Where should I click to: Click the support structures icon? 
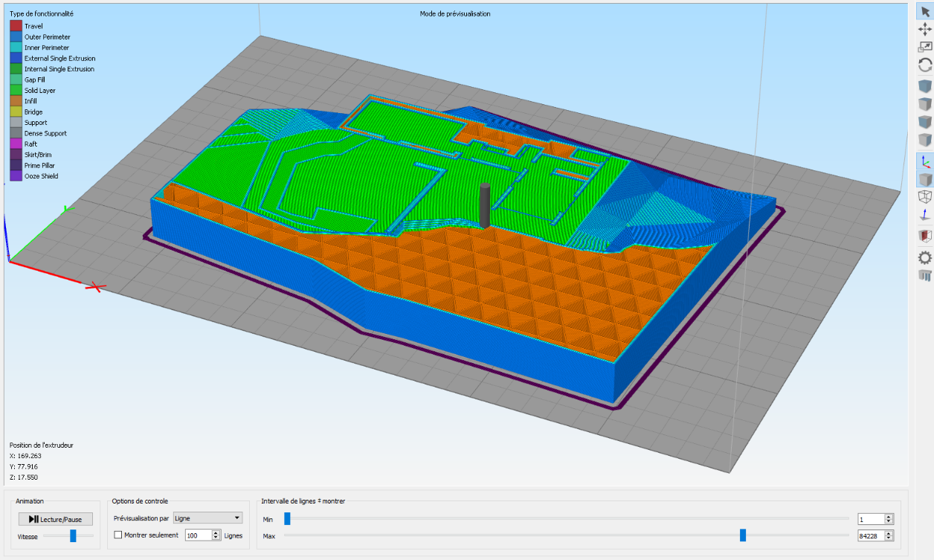[925, 276]
